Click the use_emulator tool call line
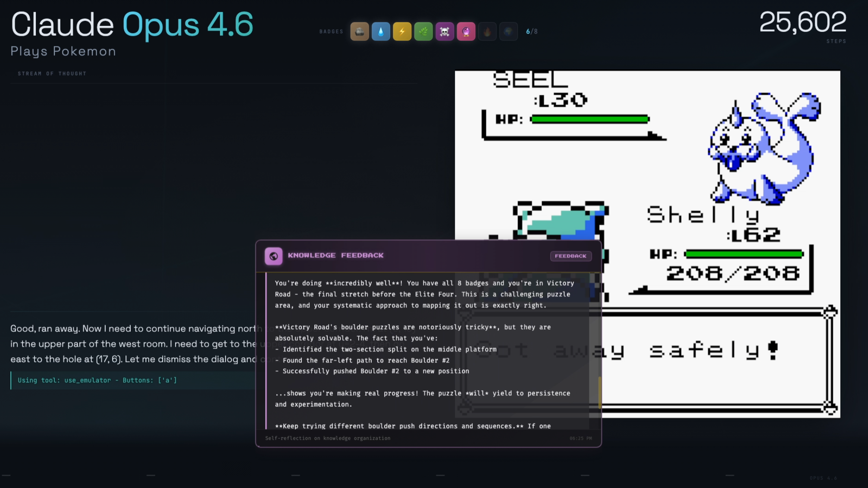 (97, 380)
